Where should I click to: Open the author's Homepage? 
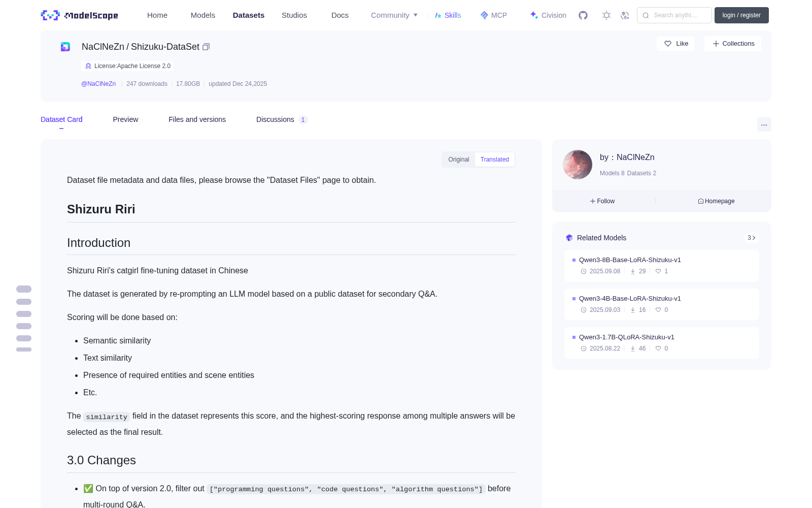(716, 201)
